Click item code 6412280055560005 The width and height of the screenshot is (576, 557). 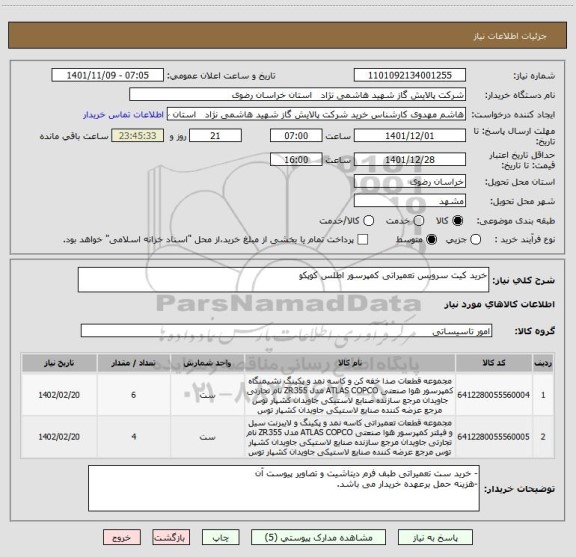coord(493,437)
